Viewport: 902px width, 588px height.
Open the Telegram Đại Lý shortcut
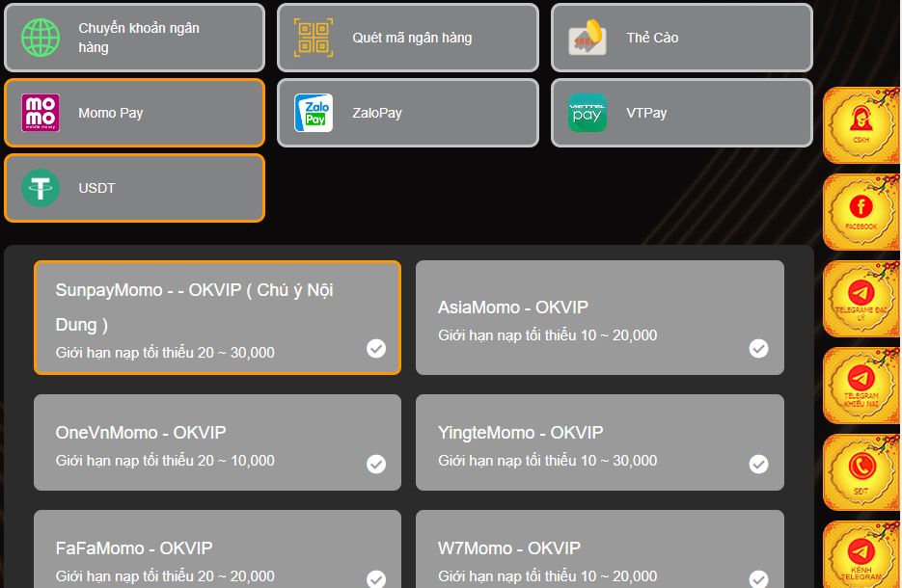click(861, 298)
